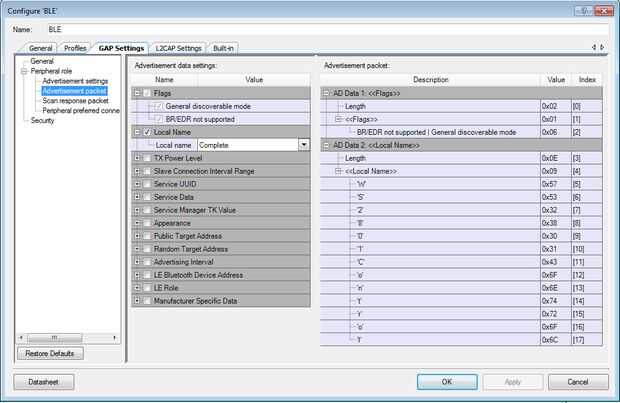
Task: Collapse the <<Flags>> packet node
Action: point(338,119)
